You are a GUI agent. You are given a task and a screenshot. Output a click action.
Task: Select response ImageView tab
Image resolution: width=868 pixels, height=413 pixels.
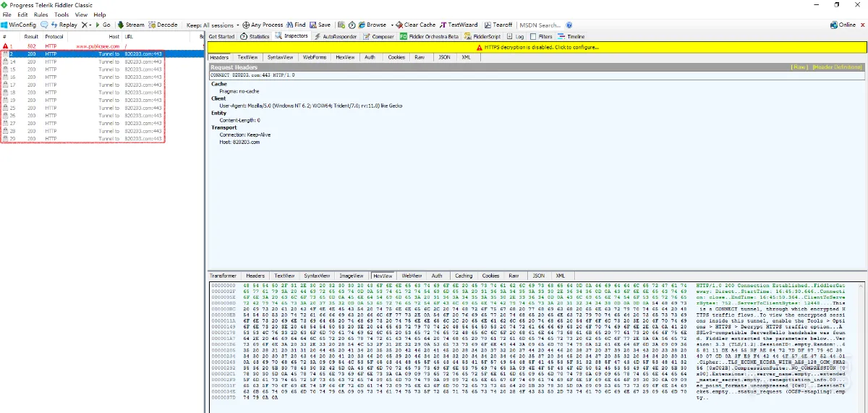point(351,276)
